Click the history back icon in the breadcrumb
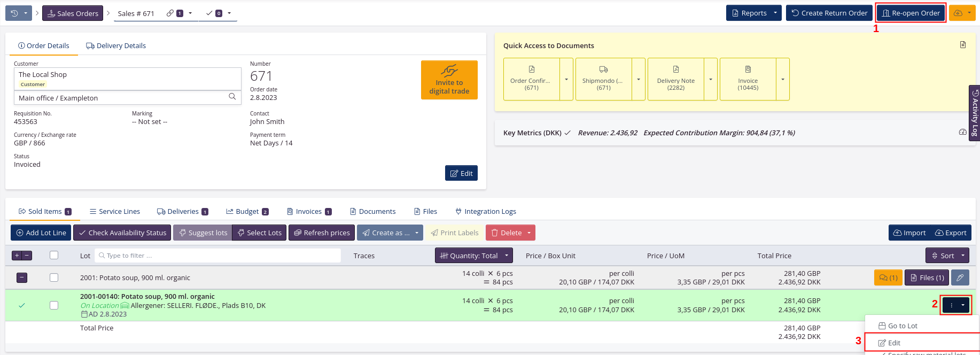980x355 pixels. pos(14,13)
